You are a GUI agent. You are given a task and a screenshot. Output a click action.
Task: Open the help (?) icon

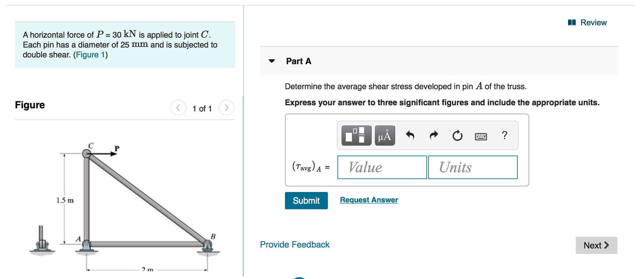(x=504, y=135)
